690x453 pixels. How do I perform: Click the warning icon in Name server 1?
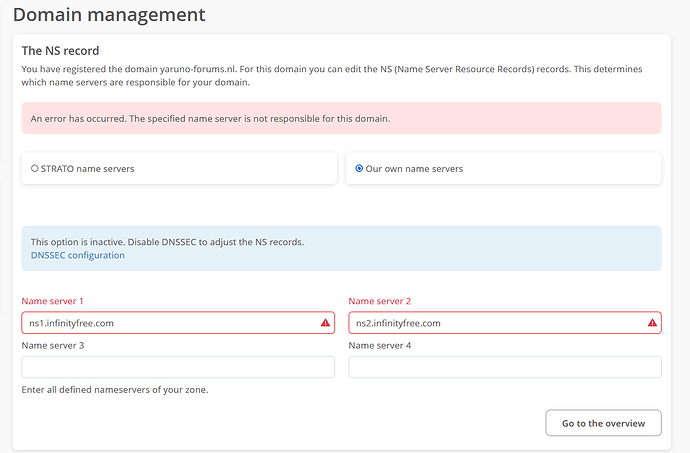(325, 323)
